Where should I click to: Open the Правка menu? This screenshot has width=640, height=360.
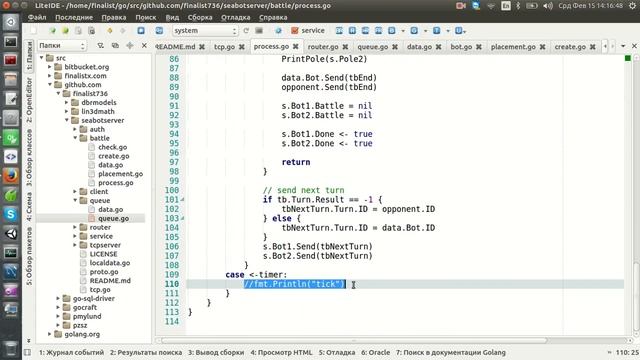click(113, 18)
